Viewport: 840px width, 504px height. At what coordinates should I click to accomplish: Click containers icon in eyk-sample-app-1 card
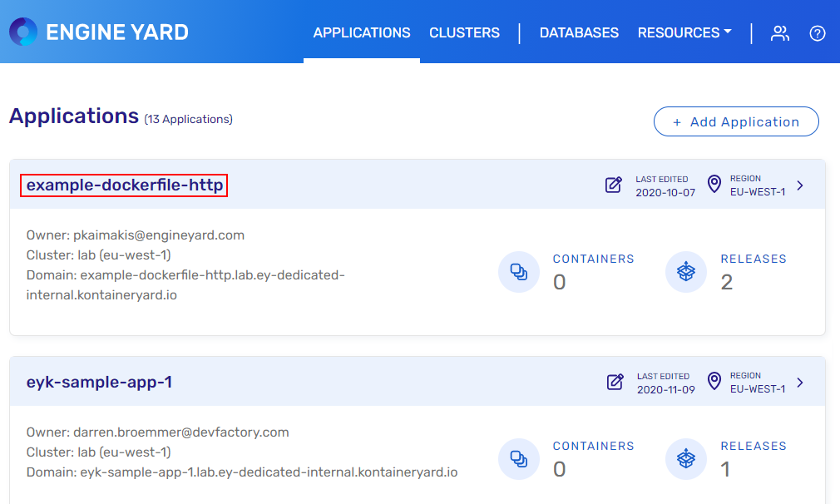click(519, 459)
